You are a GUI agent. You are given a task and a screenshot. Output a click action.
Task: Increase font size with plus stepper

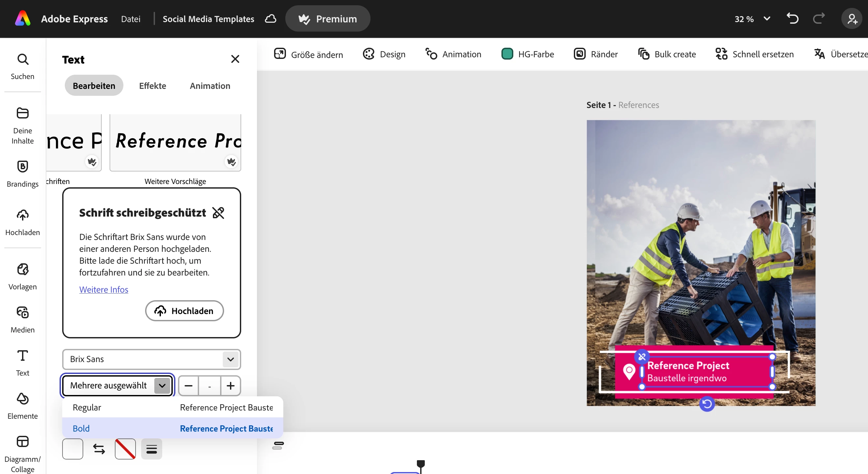tap(230, 385)
